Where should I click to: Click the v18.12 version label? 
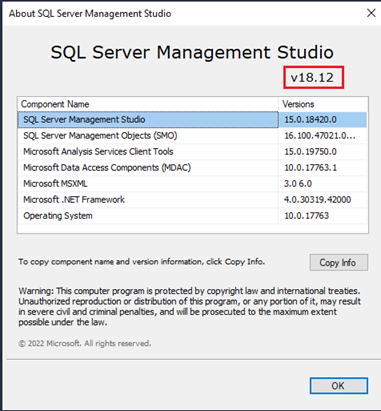pyautogui.click(x=312, y=78)
